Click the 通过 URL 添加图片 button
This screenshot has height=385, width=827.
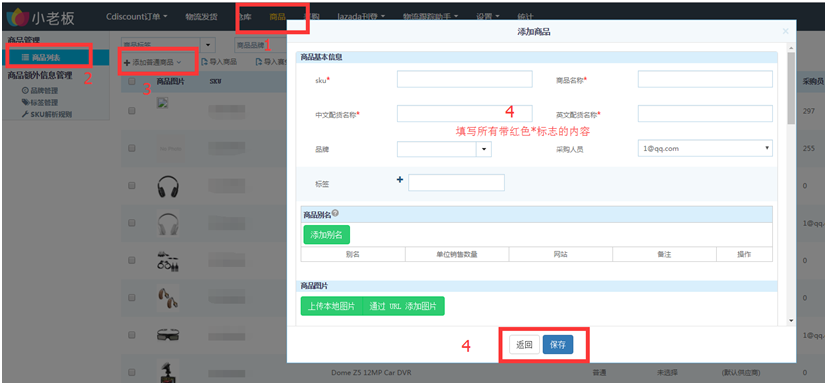(x=404, y=306)
